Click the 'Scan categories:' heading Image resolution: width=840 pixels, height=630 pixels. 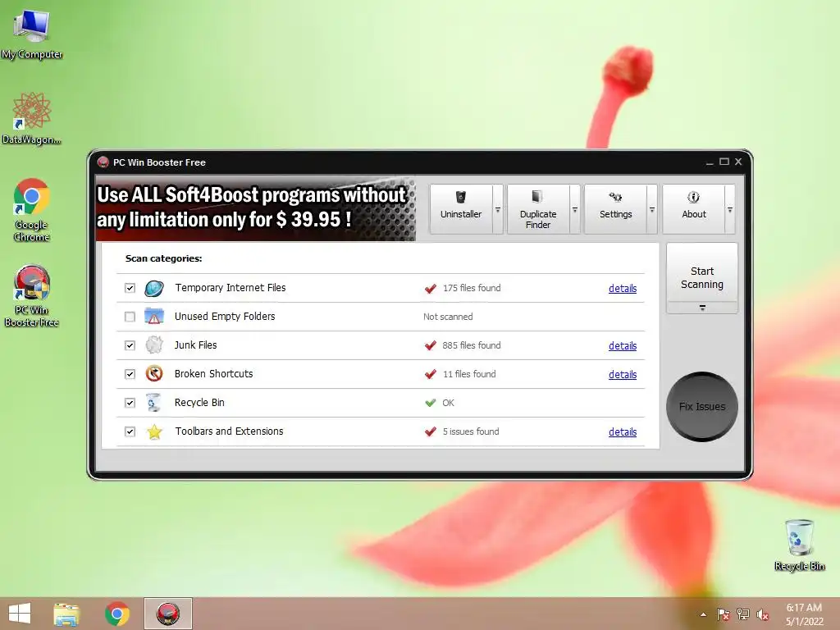tap(163, 258)
